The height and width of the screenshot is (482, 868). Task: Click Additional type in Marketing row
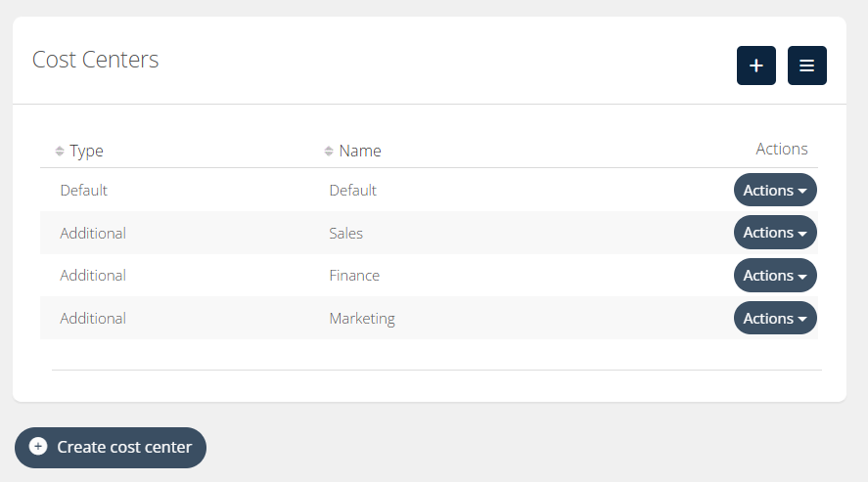tap(93, 319)
